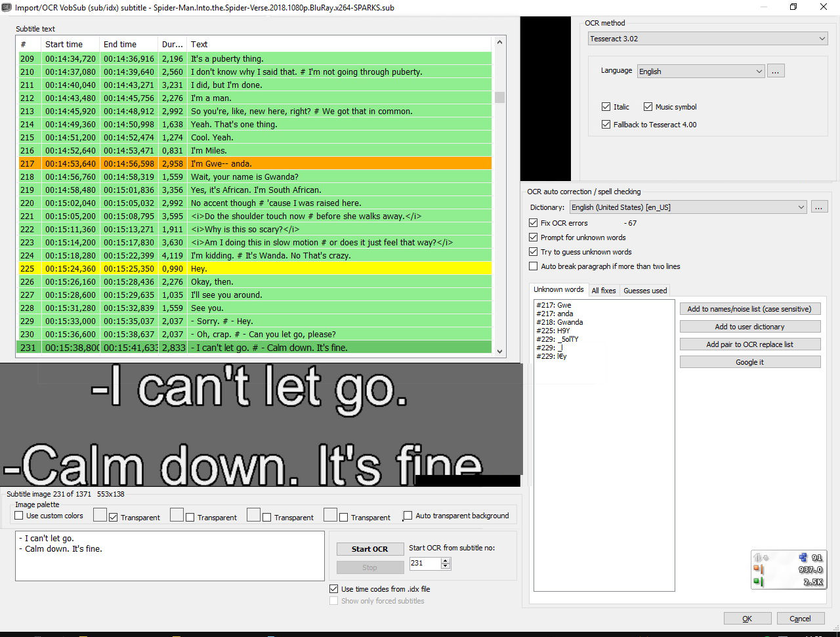Viewport: 840px width, 637px height.
Task: Click Add to user dictionary
Action: 749,326
